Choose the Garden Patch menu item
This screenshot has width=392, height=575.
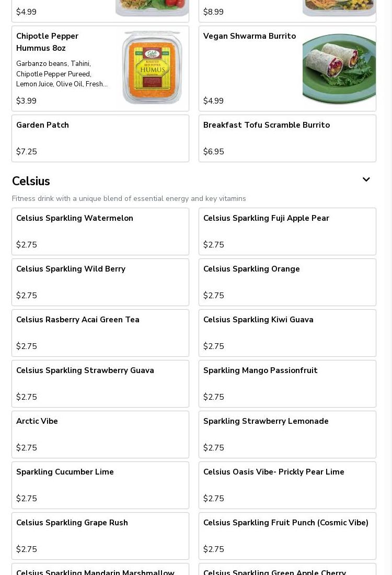click(100, 138)
